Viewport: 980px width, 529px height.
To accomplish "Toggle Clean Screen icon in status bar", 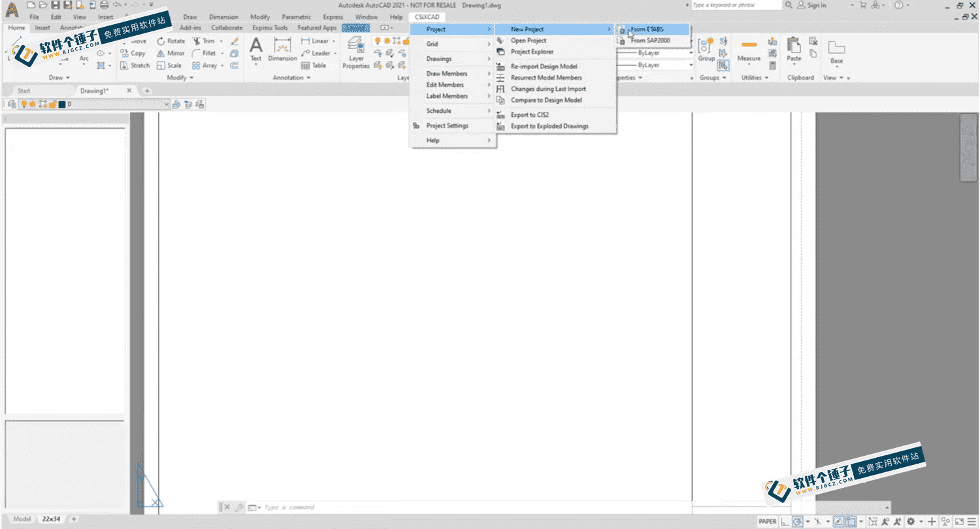I will point(958,522).
